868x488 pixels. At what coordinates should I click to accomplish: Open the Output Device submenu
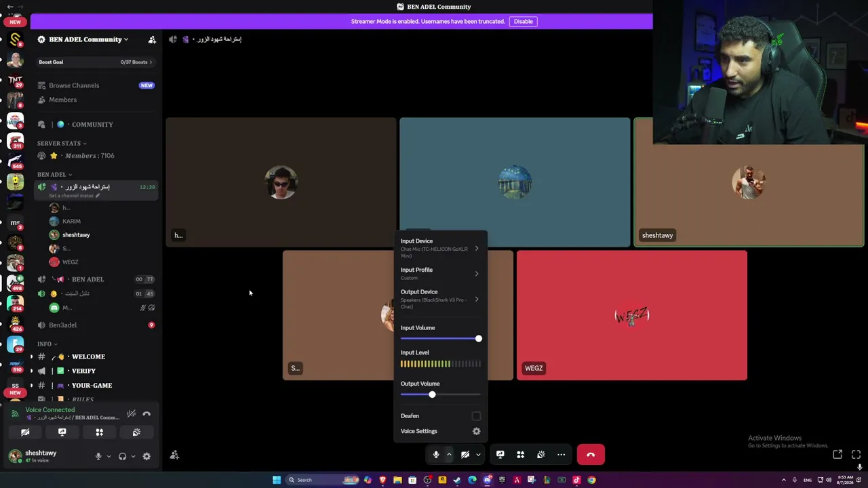click(x=440, y=299)
